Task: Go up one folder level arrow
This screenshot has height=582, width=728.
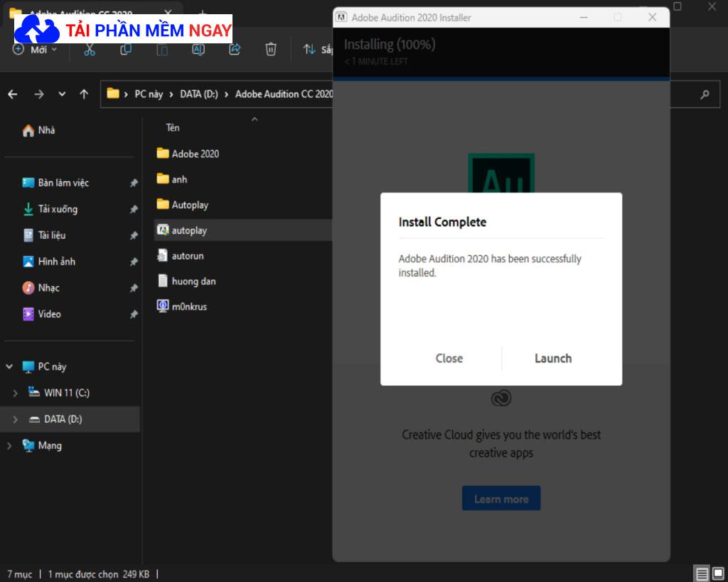Action: 84,95
